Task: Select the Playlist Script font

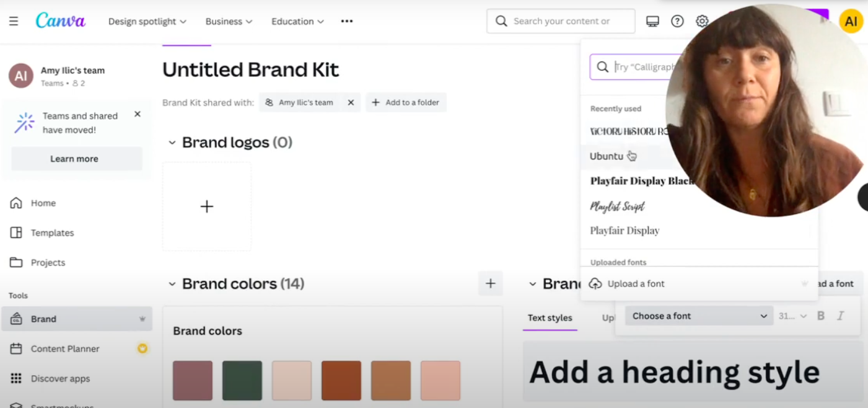Action: point(618,206)
